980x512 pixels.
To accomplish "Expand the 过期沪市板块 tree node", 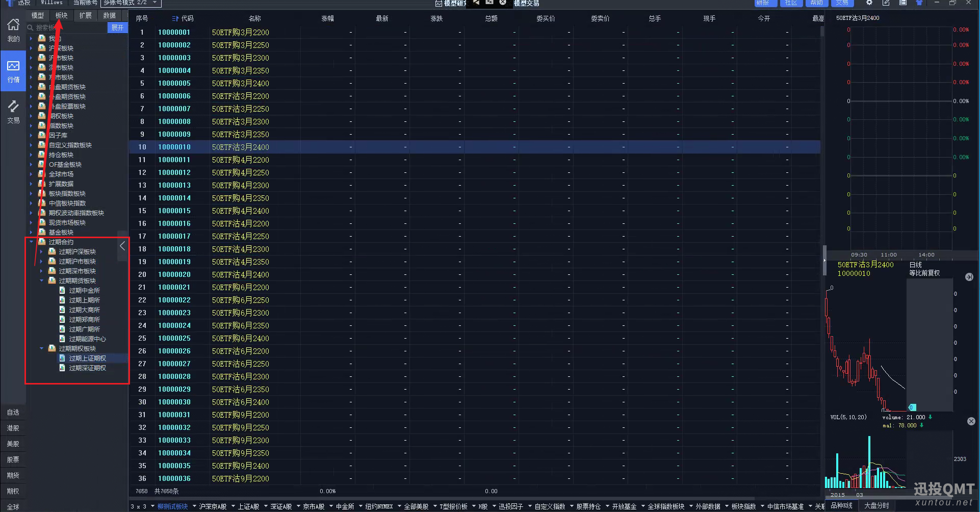I will coord(41,261).
